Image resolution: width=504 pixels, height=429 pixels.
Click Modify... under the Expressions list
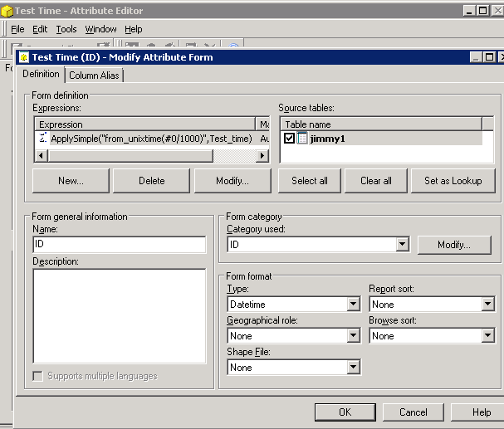click(232, 181)
